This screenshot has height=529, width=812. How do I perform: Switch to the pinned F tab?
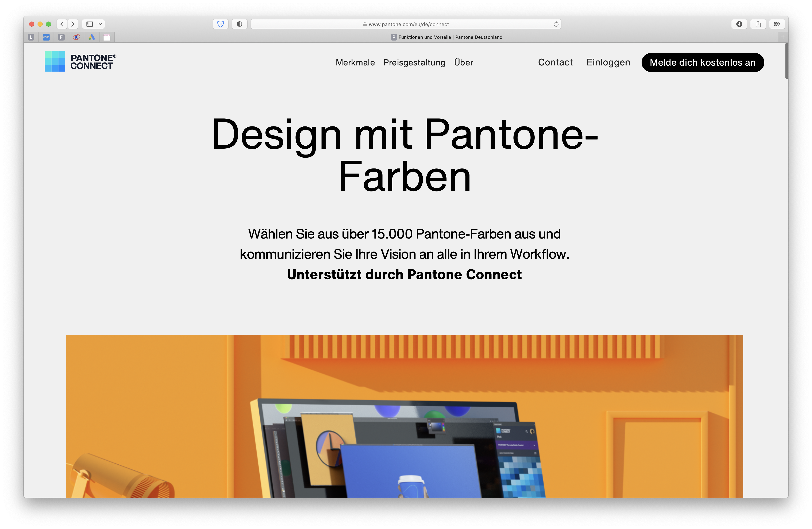(x=61, y=37)
